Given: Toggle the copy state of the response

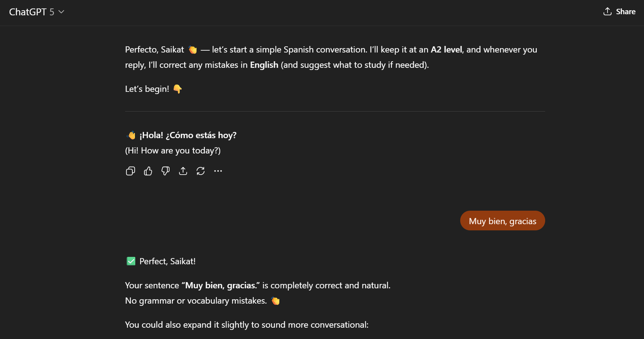Looking at the screenshot, I should pyautogui.click(x=130, y=171).
